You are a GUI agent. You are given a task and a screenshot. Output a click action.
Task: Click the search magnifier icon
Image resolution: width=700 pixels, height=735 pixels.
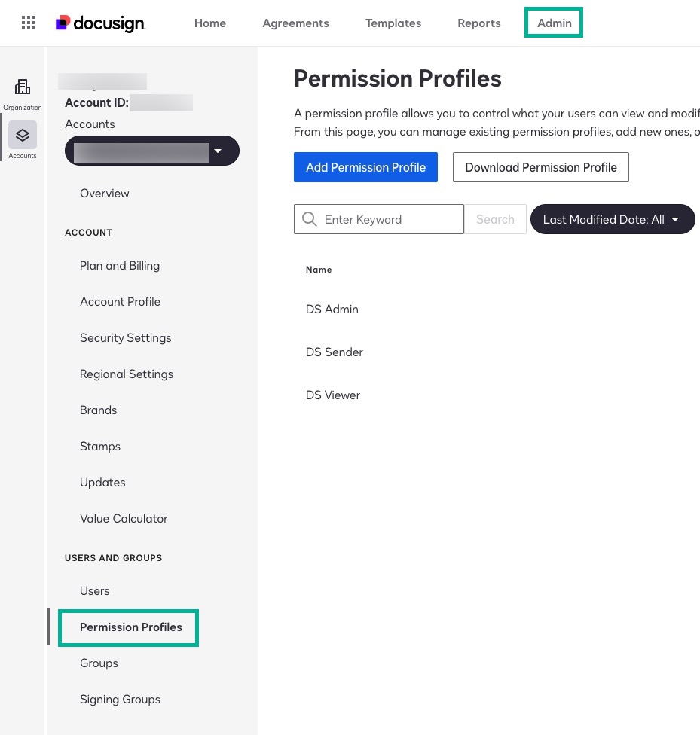(x=309, y=219)
